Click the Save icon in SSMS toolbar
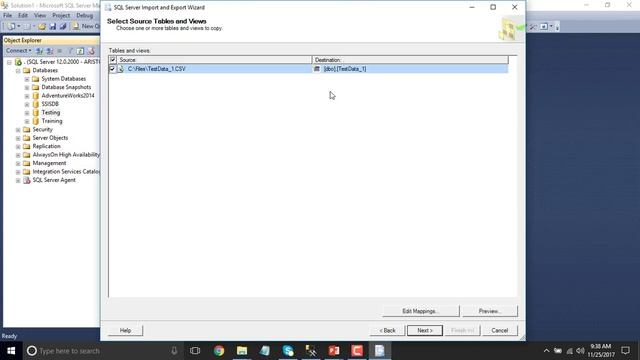Screen dimensions: 640x360 [x=52, y=27]
